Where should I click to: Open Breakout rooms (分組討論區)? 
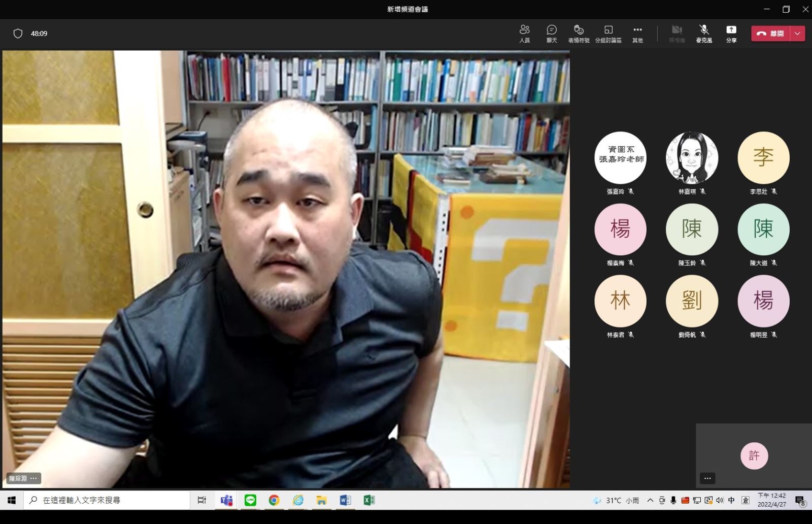point(608,34)
